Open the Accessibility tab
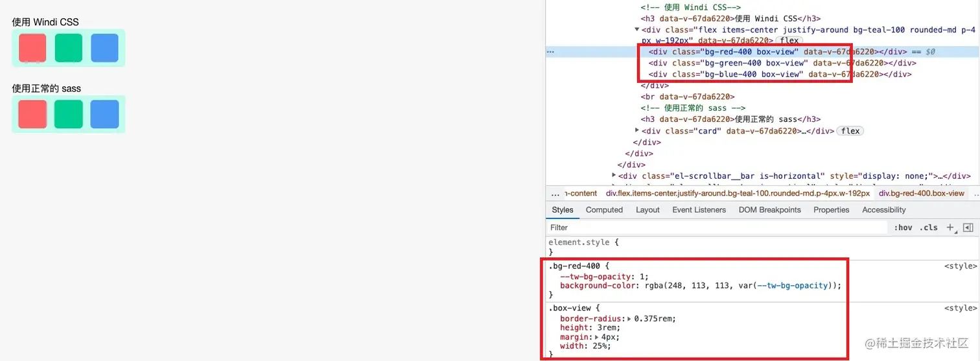Image resolution: width=980 pixels, height=361 pixels. [x=883, y=210]
